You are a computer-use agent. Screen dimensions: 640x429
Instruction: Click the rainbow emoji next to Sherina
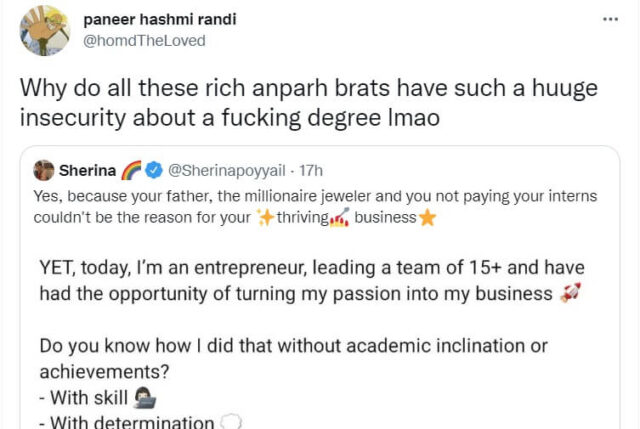pyautogui.click(x=135, y=170)
